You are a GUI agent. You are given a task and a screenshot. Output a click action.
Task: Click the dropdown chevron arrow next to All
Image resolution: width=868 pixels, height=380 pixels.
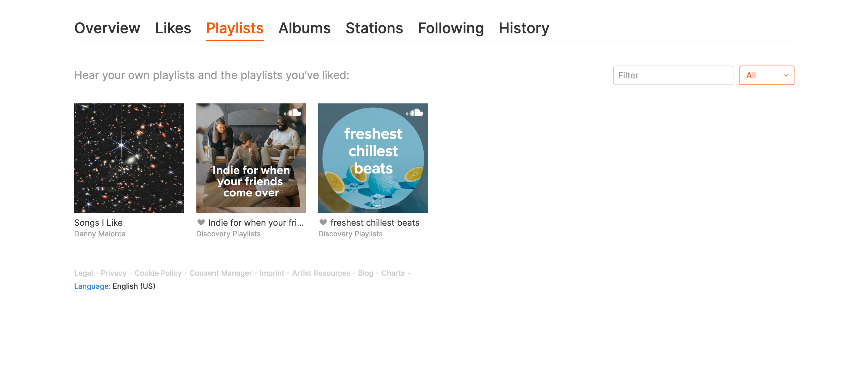pyautogui.click(x=786, y=75)
